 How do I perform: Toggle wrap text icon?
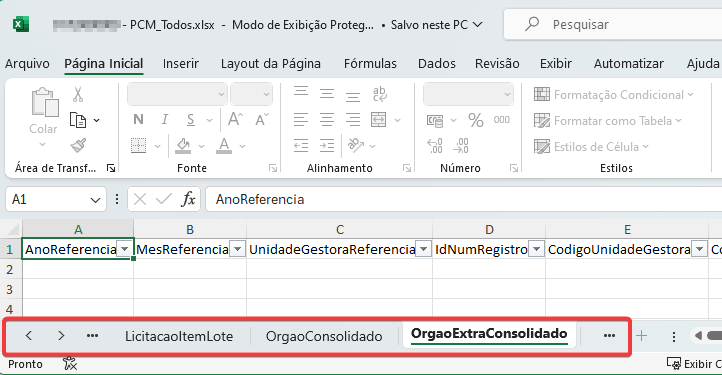click(x=380, y=94)
